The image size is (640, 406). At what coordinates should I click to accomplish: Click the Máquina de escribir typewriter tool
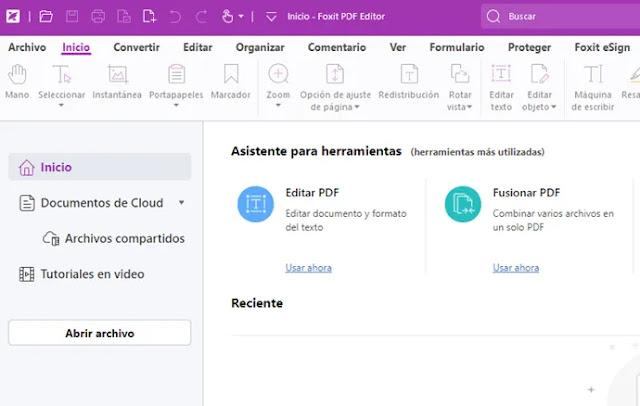593,87
